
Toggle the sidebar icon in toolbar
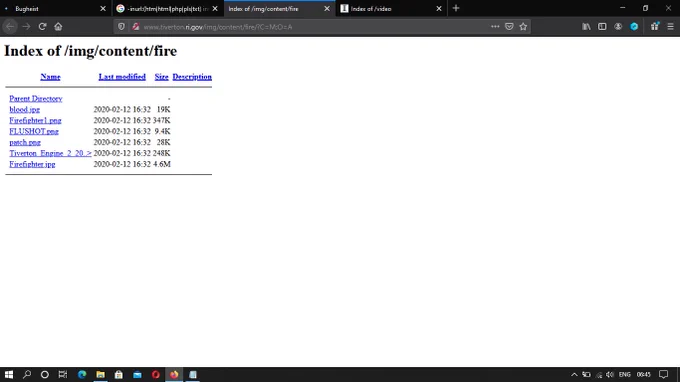[602, 26]
